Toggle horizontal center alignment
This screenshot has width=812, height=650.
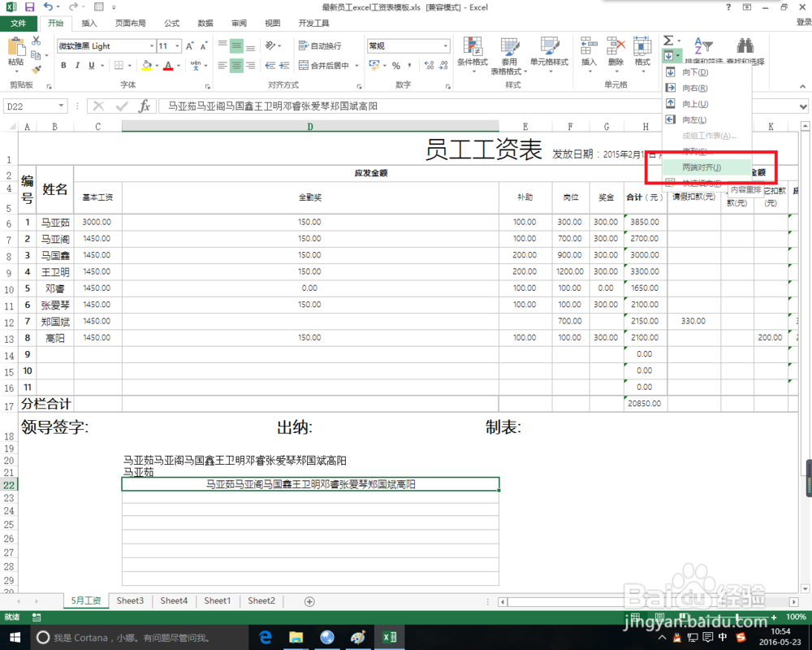pyautogui.click(x=236, y=65)
